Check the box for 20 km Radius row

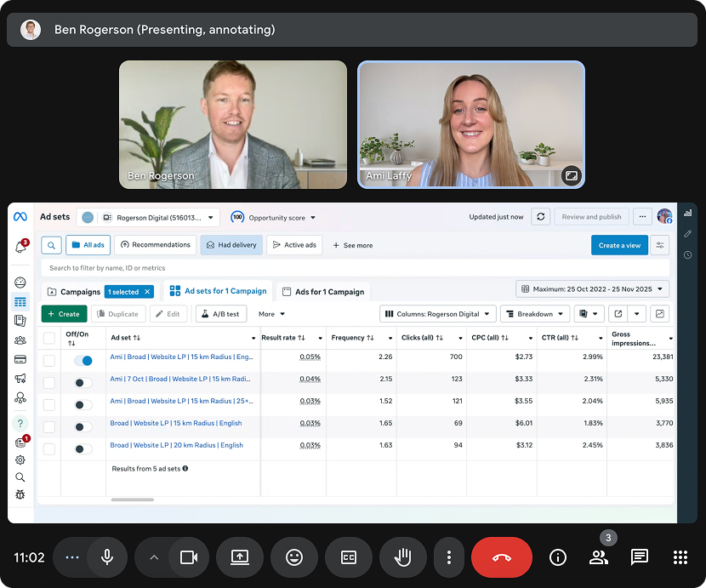tap(49, 448)
